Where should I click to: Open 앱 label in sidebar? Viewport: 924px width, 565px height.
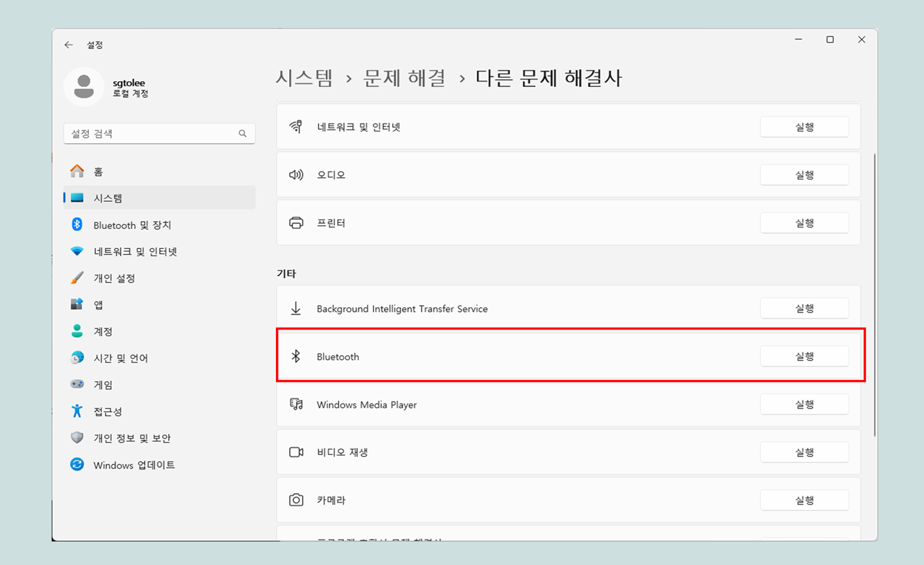pyautogui.click(x=98, y=305)
